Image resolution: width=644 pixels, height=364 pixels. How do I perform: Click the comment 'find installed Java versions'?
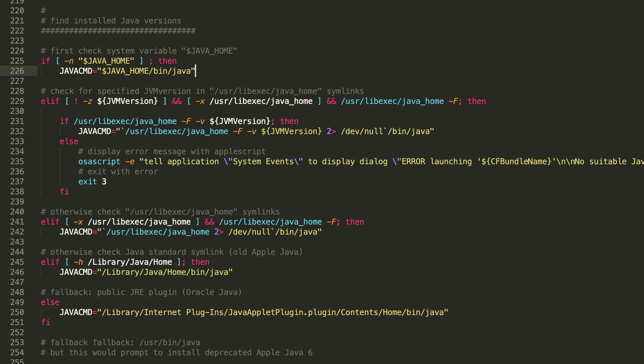coord(115,21)
